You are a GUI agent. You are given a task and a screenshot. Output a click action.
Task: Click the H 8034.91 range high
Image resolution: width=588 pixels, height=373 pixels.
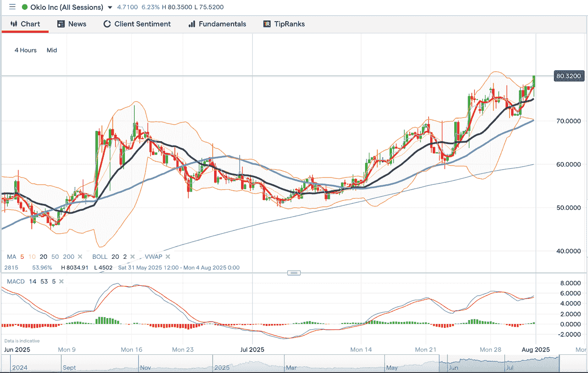[x=75, y=268]
